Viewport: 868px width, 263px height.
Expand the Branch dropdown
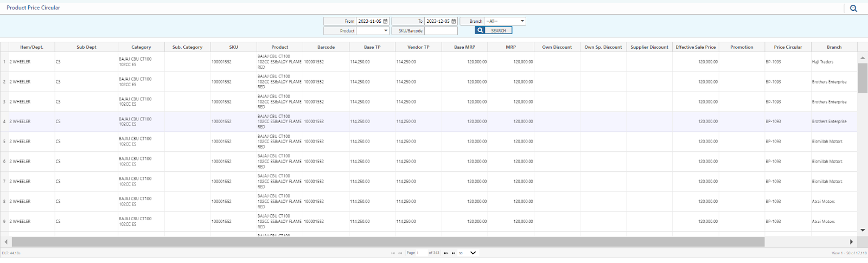(x=505, y=21)
